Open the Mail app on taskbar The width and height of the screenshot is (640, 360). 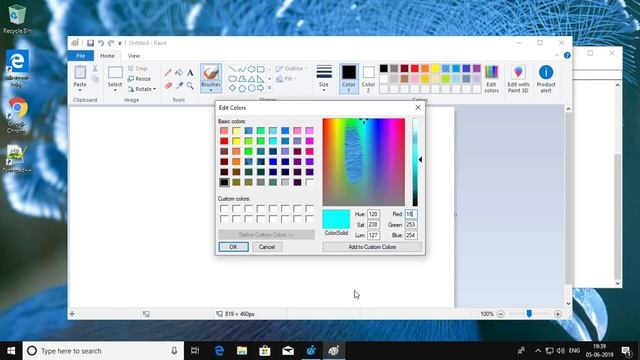coord(288,351)
